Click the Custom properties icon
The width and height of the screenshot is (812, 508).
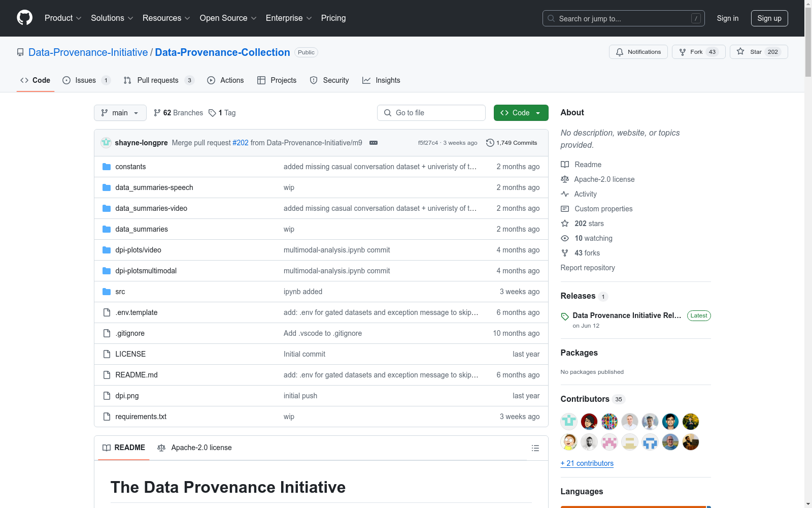[x=565, y=209]
